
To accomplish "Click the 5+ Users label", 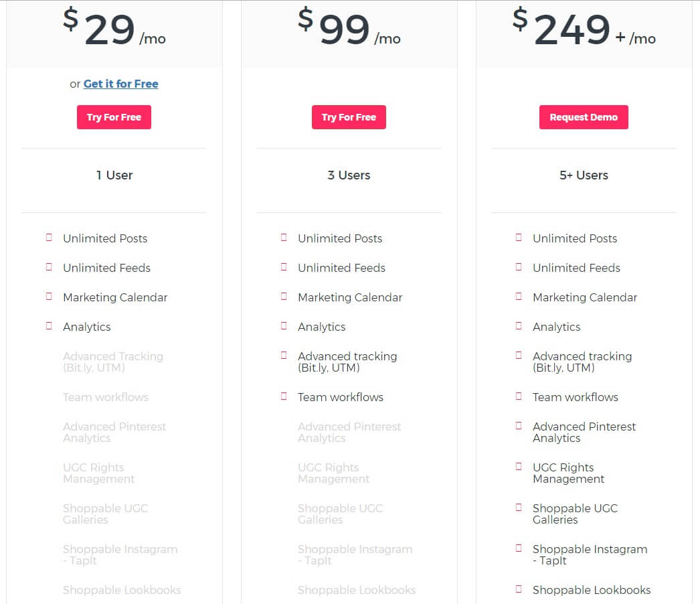I will (584, 175).
